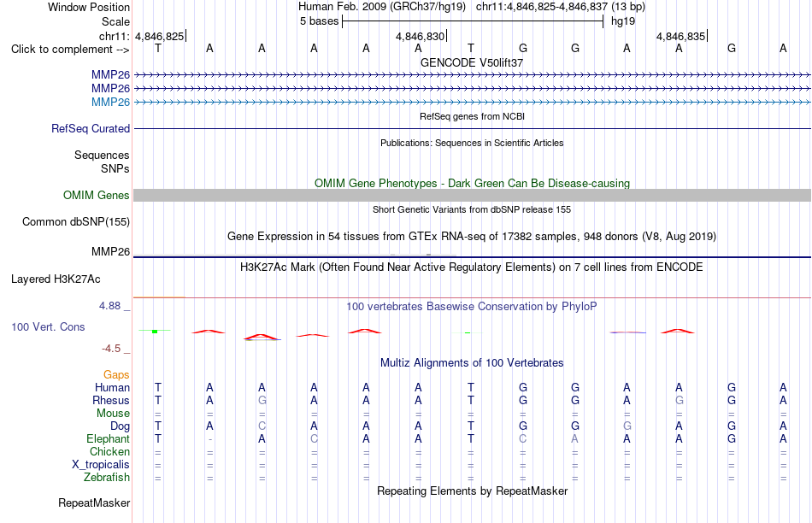
Task: Click the SNPs publications track label
Action: tap(115, 168)
